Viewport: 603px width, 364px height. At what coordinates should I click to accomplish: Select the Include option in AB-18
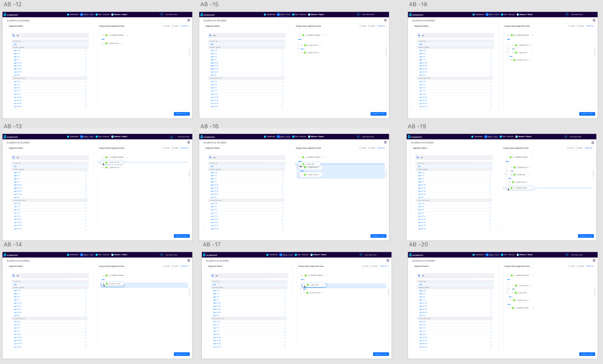click(571, 26)
